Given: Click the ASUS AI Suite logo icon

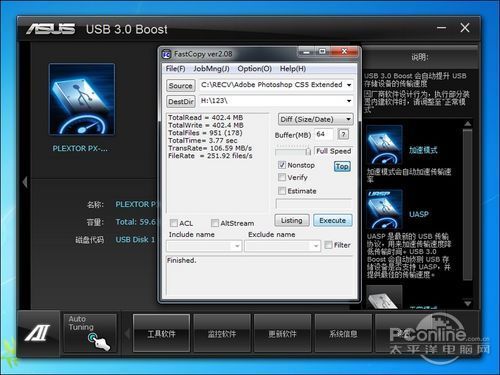Looking at the screenshot, I should pyautogui.click(x=38, y=333).
